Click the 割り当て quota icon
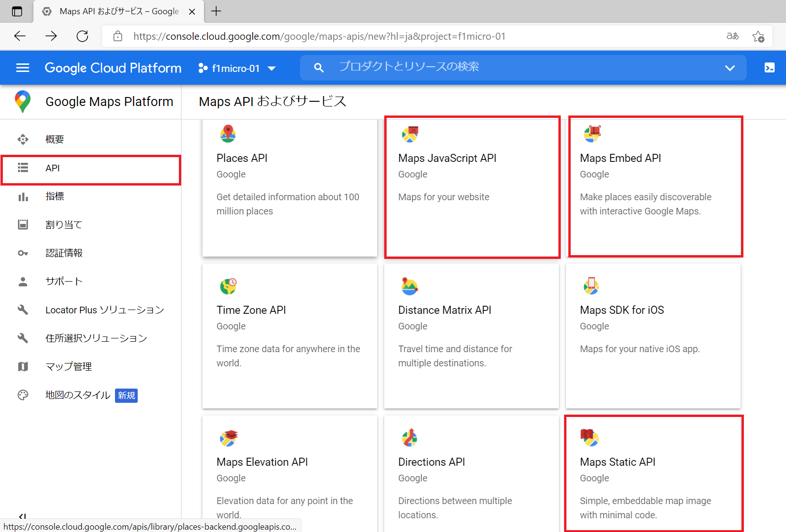786x532 pixels. (23, 224)
